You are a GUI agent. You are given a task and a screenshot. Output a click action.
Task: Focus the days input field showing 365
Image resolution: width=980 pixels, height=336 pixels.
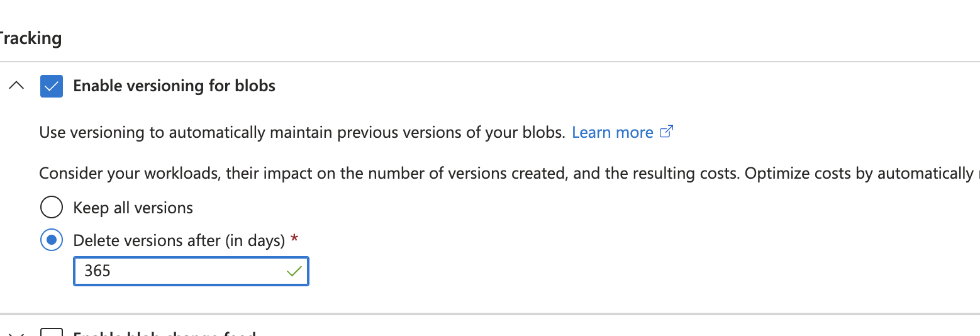(191, 271)
